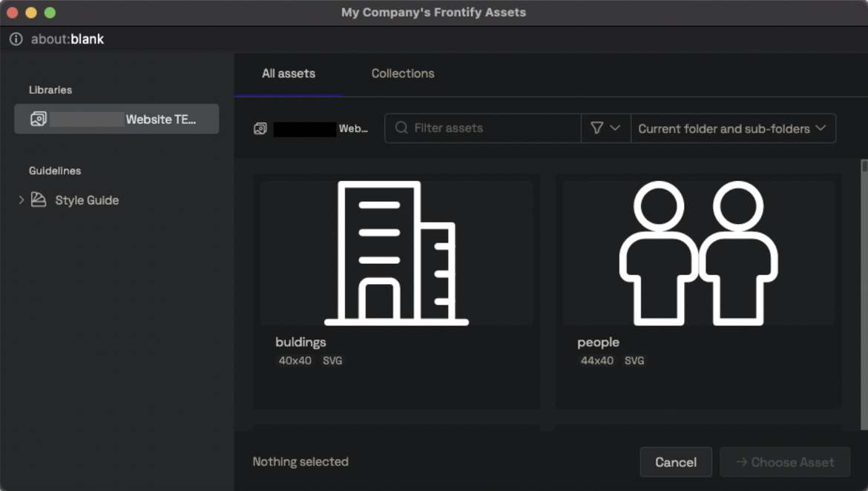This screenshot has width=868, height=491.
Task: Click the Libraries section heading
Action: (50, 90)
